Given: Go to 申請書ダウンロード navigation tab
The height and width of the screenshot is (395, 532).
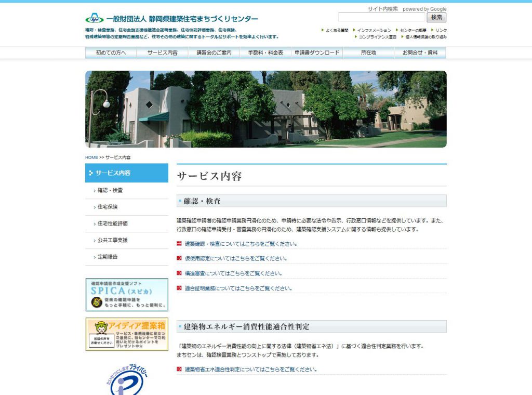Looking at the screenshot, I should (x=317, y=53).
